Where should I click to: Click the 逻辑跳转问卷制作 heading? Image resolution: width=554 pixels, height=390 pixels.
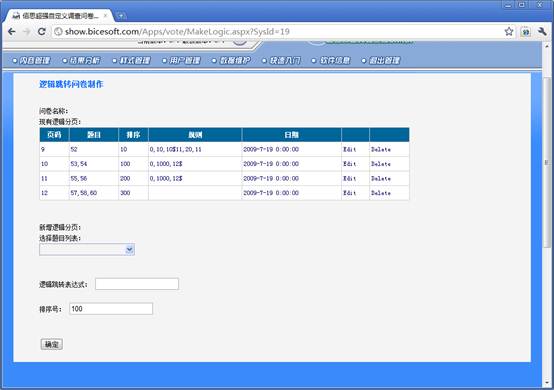(x=71, y=84)
